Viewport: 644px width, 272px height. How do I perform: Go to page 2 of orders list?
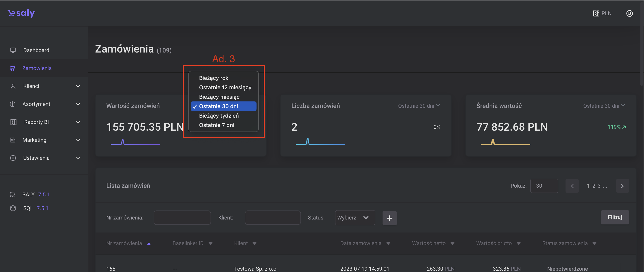(x=594, y=186)
